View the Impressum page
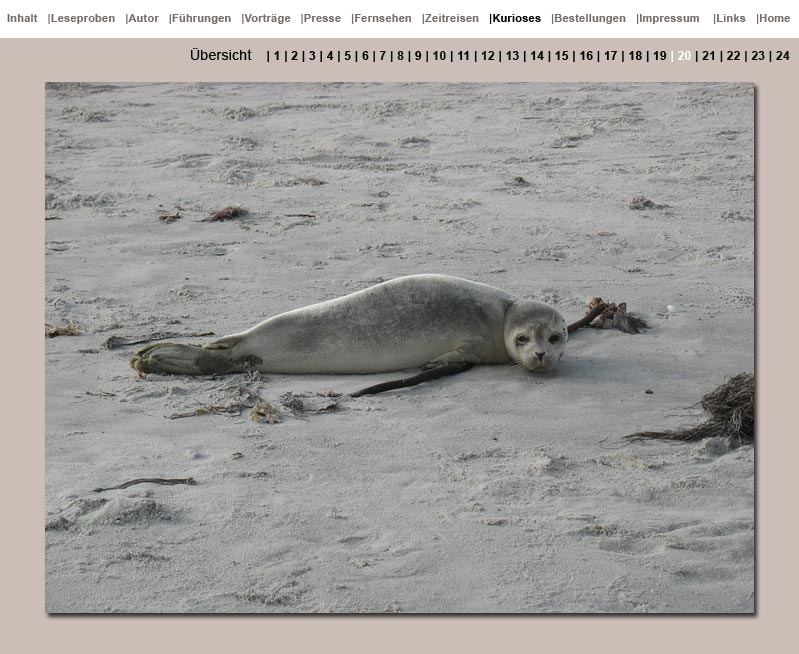The image size is (799, 654). click(669, 18)
